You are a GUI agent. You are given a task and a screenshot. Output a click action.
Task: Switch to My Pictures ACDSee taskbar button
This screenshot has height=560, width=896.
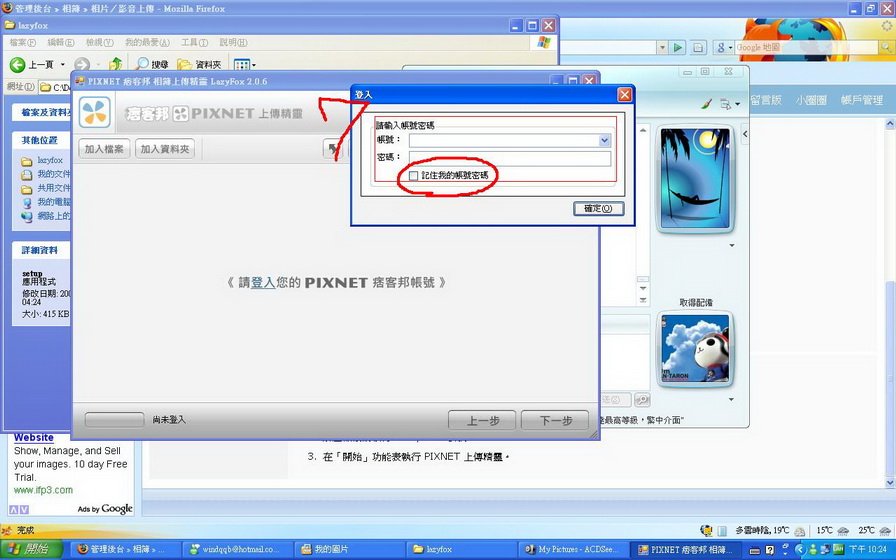[574, 550]
